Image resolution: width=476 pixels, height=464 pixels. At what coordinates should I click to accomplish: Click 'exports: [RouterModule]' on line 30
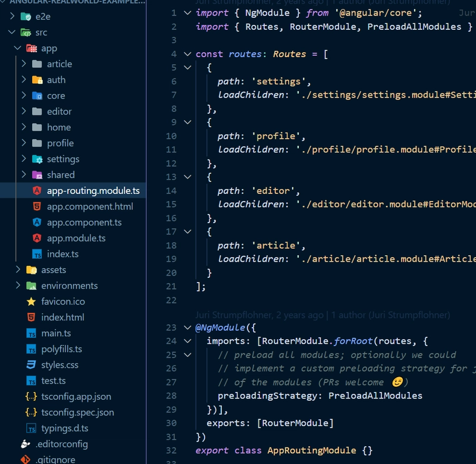(x=270, y=423)
